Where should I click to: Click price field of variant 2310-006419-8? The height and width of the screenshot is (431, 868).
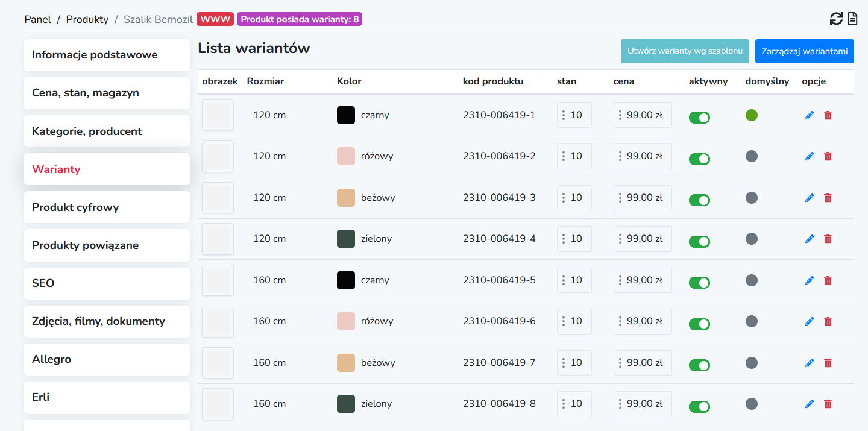click(643, 404)
